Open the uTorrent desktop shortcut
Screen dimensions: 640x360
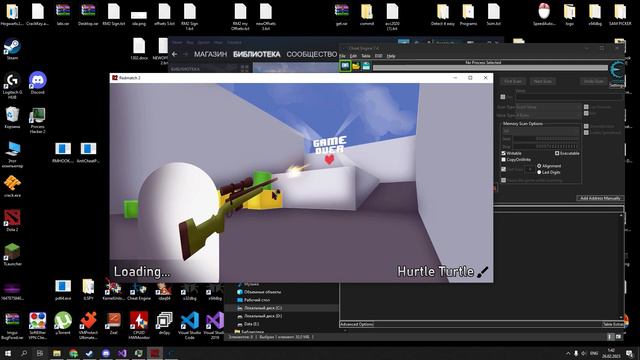(x=63, y=323)
